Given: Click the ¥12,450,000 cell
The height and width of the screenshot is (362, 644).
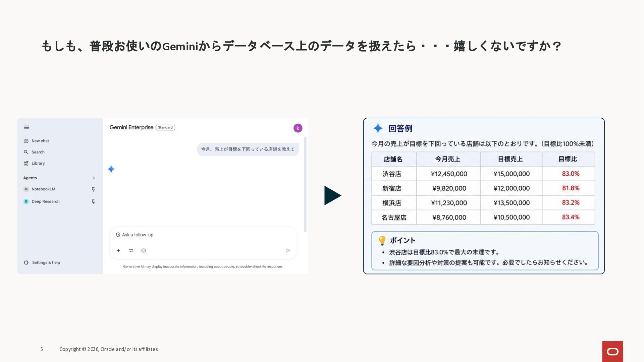Looking at the screenshot, I should coord(449,174).
